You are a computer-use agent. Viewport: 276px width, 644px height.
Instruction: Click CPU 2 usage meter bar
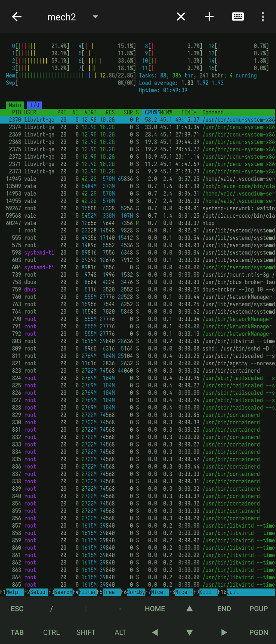coord(41,61)
